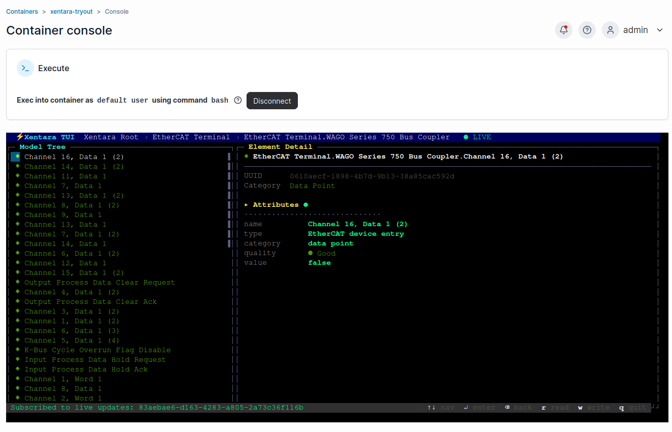Click the Execute terminal prompt icon
Image resolution: width=672 pixels, height=432 pixels.
click(x=25, y=68)
